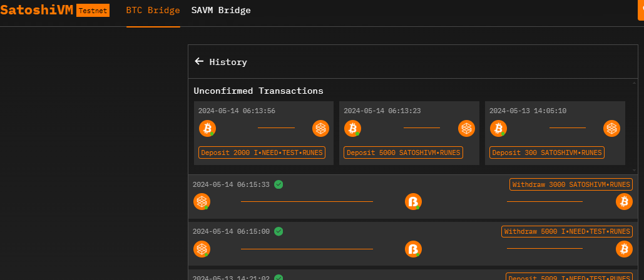This screenshot has height=280, width=644.
Task: Go back using the History arrow
Action: coord(199,61)
